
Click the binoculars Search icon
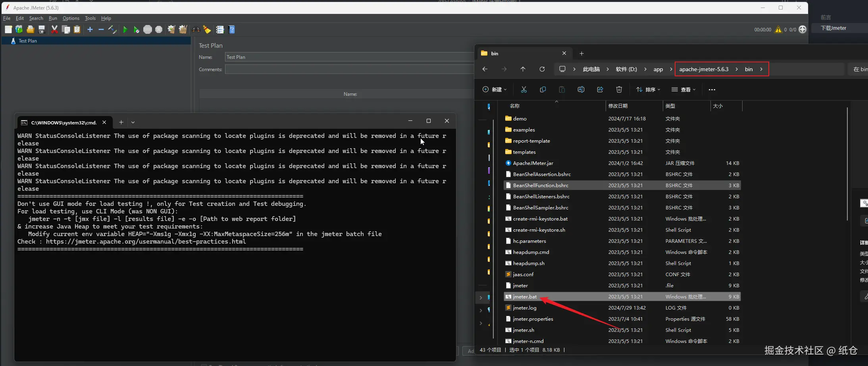[196, 30]
